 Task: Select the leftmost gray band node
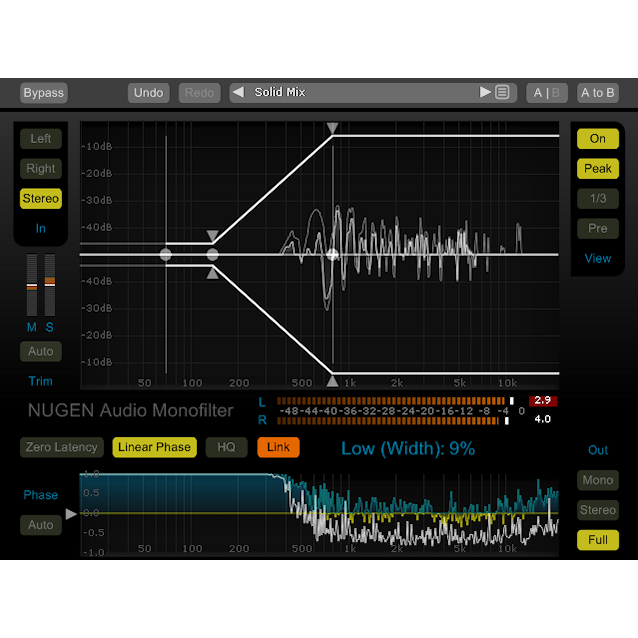166,255
